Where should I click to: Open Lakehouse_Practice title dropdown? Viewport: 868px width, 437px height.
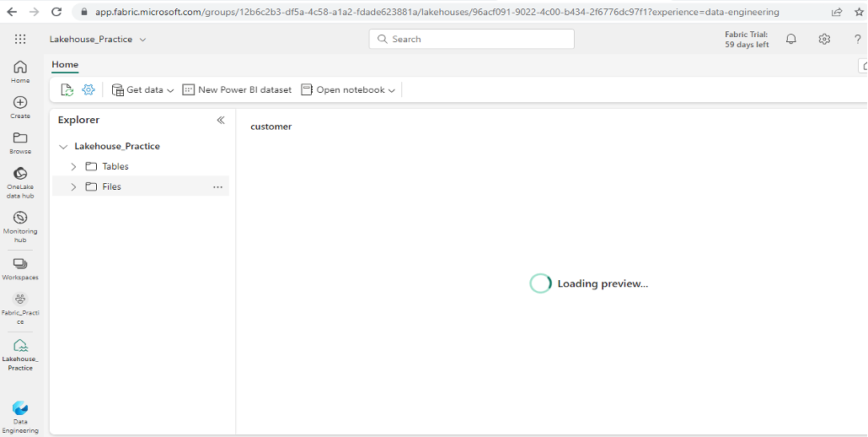click(98, 40)
